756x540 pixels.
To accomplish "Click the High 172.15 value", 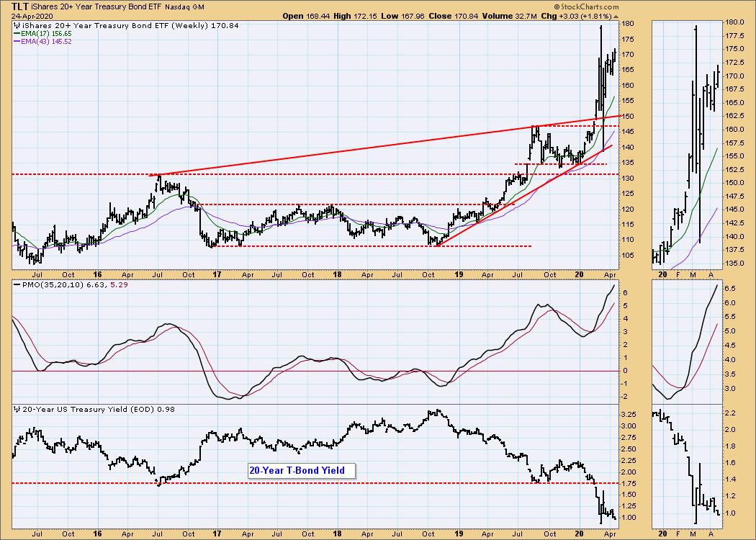I will pyautogui.click(x=354, y=16).
